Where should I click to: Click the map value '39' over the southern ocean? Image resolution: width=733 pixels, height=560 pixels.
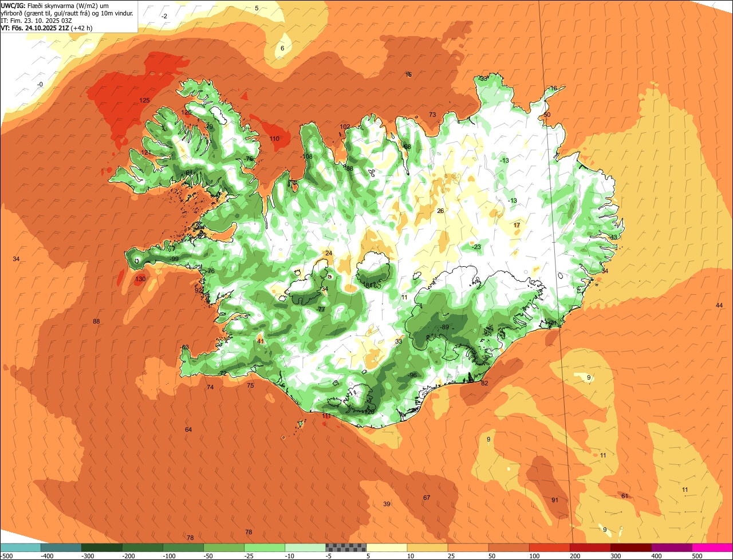tap(387, 504)
